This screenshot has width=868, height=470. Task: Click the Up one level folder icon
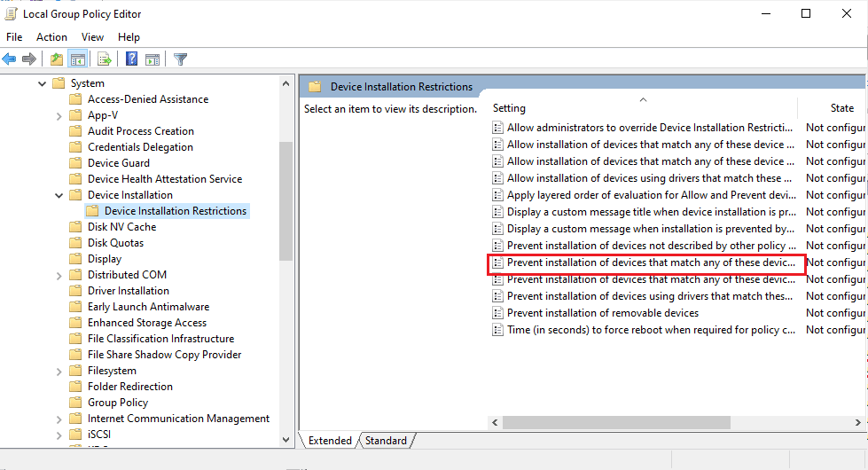57,59
